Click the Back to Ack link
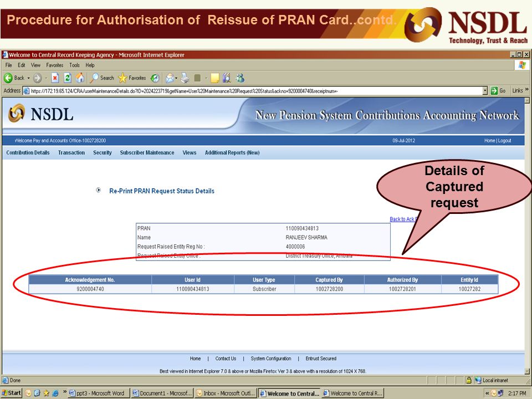532x399 pixels. (x=403, y=219)
